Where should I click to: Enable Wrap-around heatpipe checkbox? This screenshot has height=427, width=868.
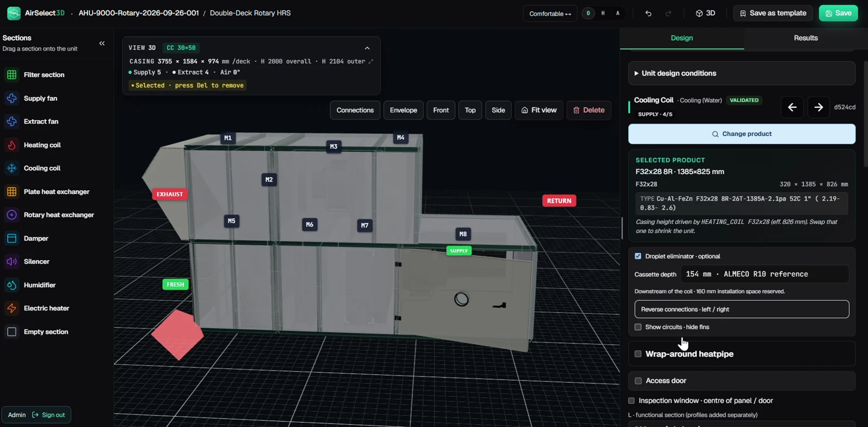(x=638, y=354)
